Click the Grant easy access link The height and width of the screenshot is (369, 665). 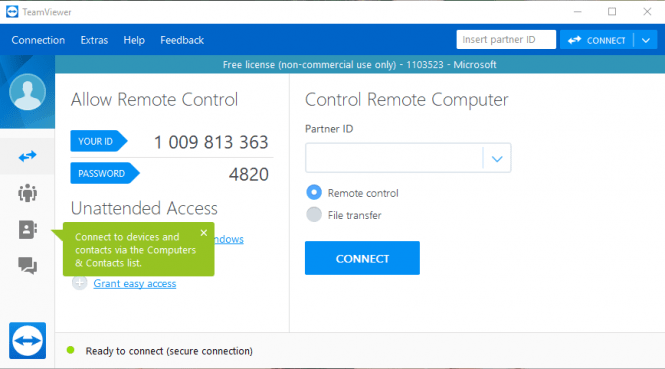point(134,283)
